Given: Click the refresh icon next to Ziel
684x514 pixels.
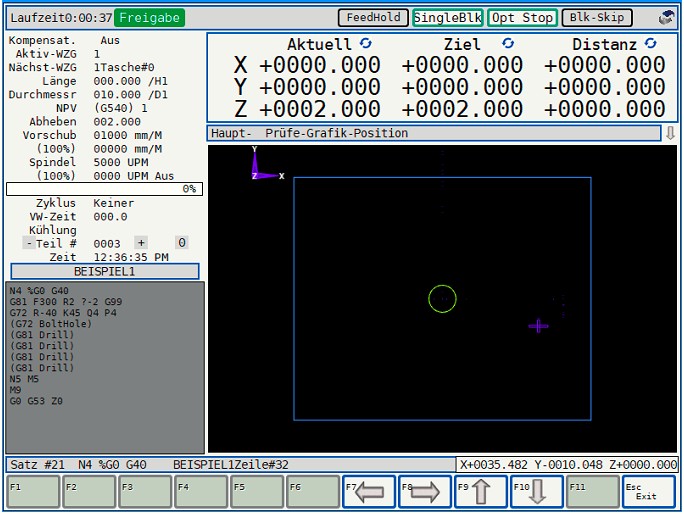Looking at the screenshot, I should [508, 43].
